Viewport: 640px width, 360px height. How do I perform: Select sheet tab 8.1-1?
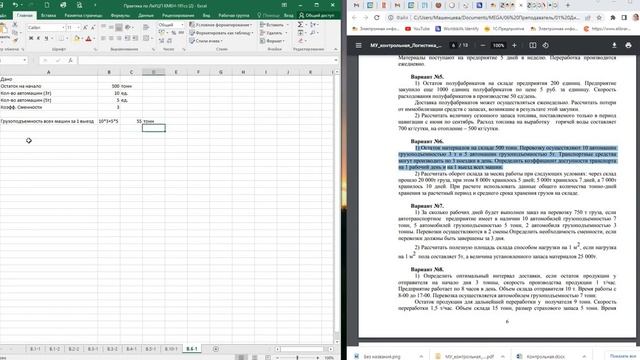pos(35,349)
